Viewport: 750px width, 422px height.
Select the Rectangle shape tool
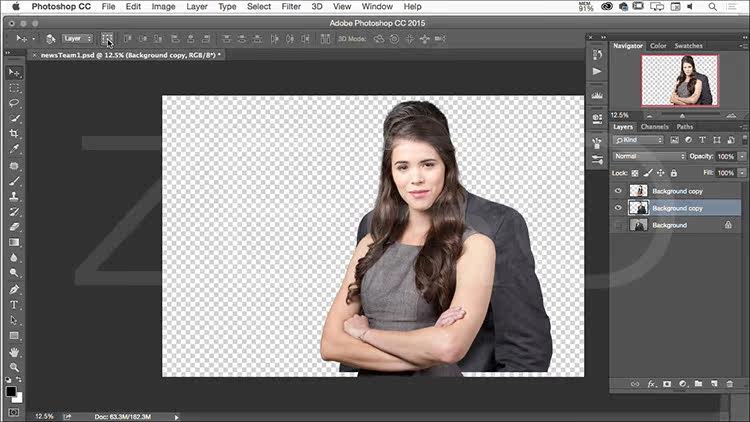(x=14, y=335)
